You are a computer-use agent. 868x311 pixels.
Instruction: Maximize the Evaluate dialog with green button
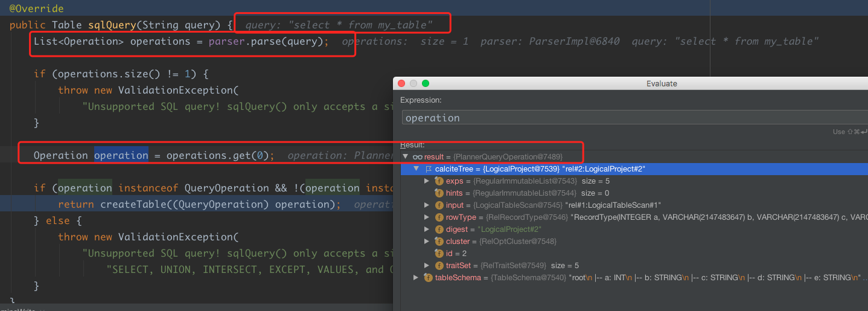(x=426, y=83)
